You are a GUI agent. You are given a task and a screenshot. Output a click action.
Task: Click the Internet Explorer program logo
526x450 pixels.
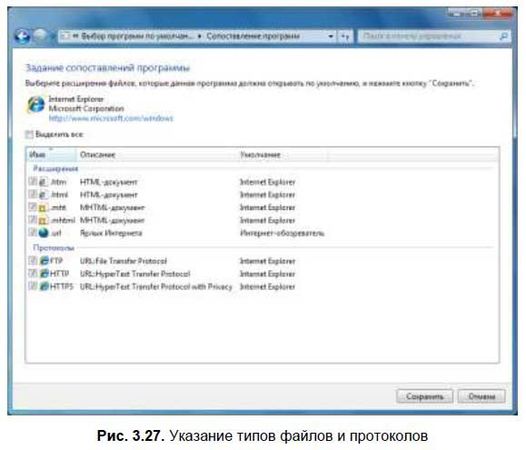tap(36, 105)
